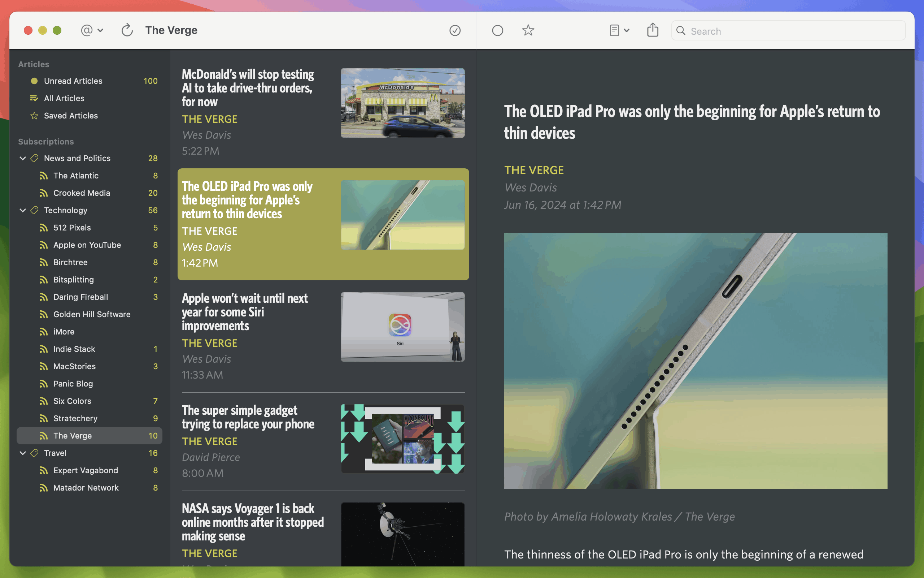The width and height of the screenshot is (924, 578).
Task: Select the Stratechery subscription
Action: click(x=90, y=418)
